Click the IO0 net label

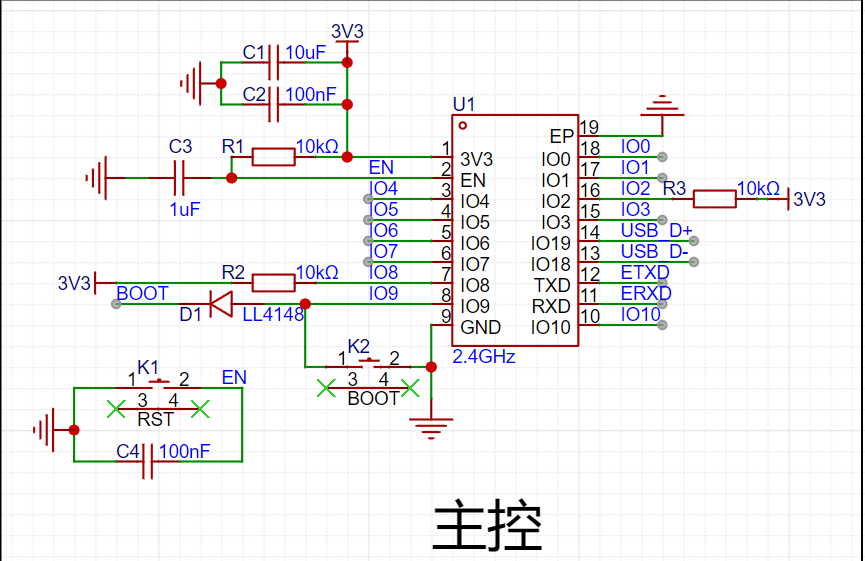click(636, 146)
